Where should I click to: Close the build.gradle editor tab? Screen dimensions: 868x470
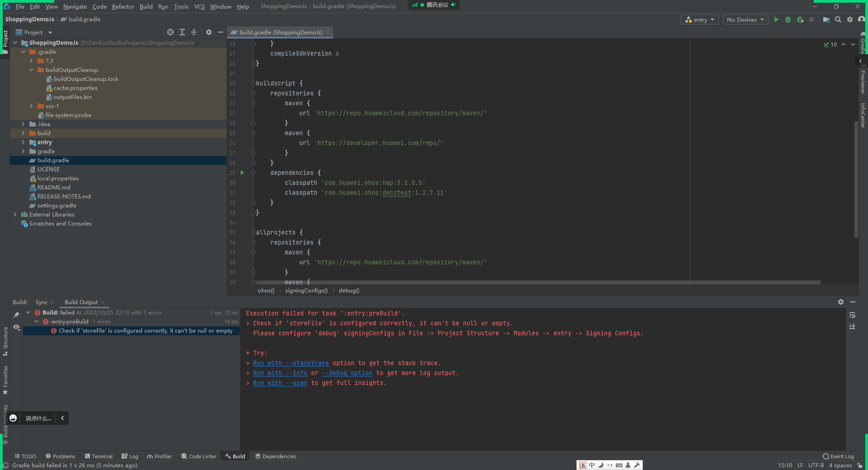point(328,32)
